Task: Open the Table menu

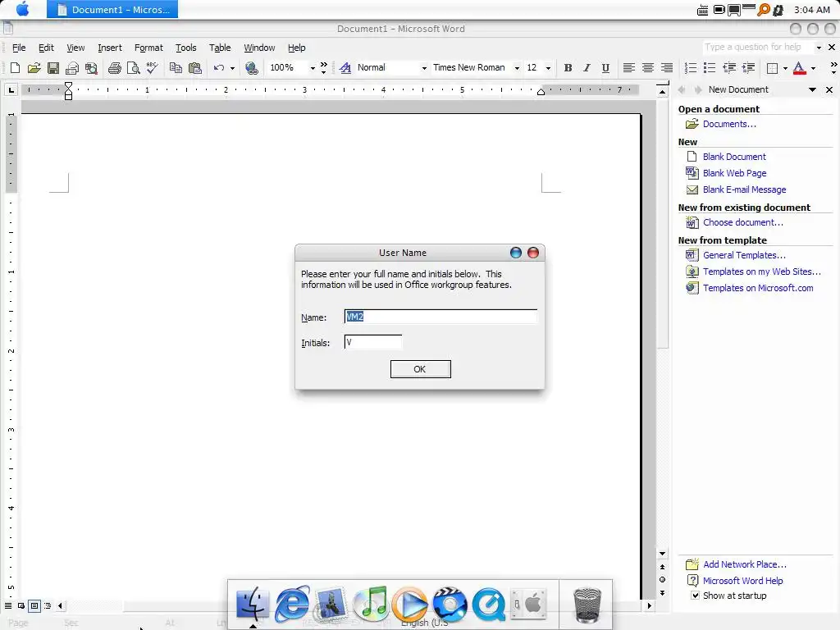Action: click(220, 48)
